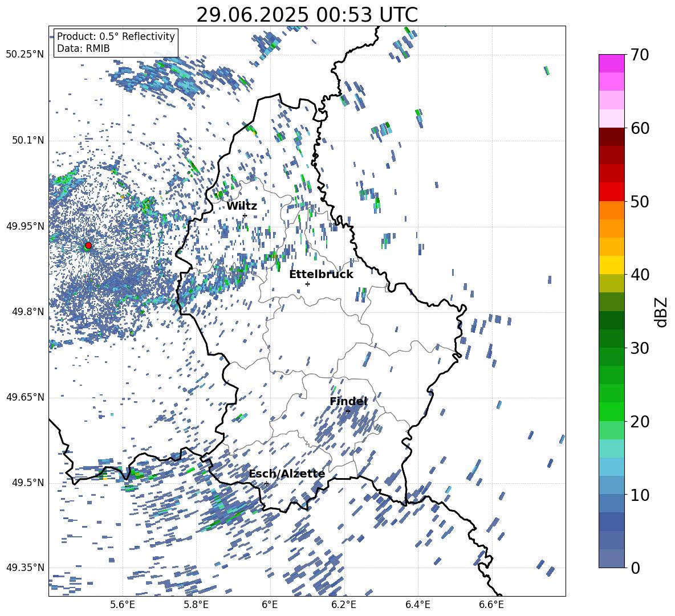675x616 pixels.
Task: Click the magenta top colorbar segment
Action: coord(611,63)
